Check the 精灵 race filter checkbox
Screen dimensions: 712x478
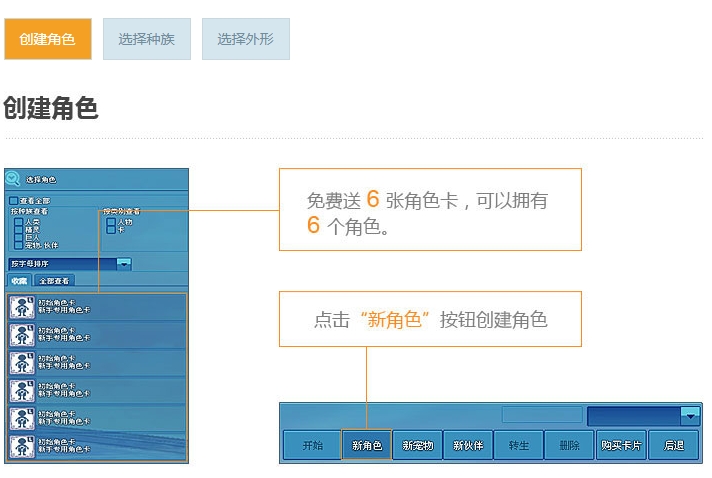[x=18, y=229]
